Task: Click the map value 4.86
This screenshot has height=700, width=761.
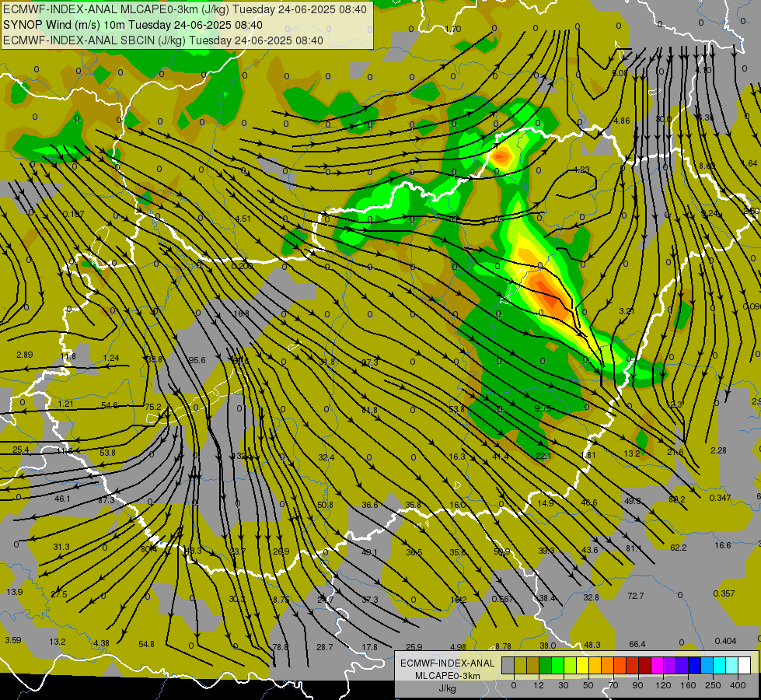Action: click(x=622, y=121)
